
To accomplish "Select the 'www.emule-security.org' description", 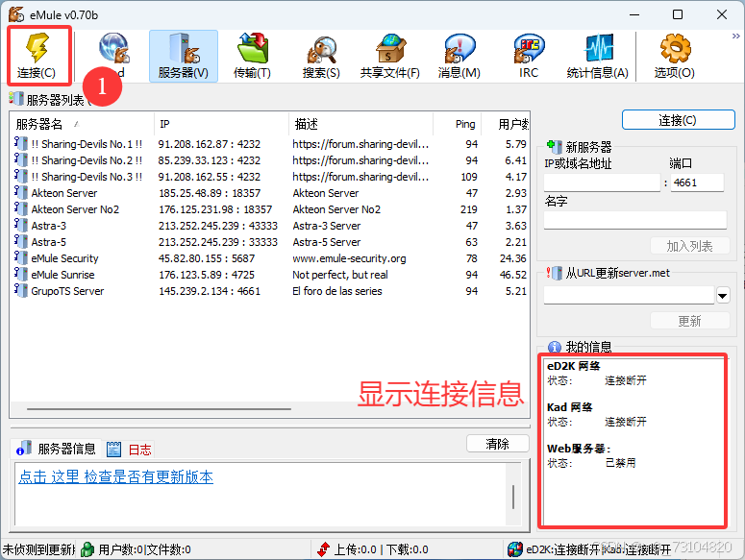I will click(349, 258).
